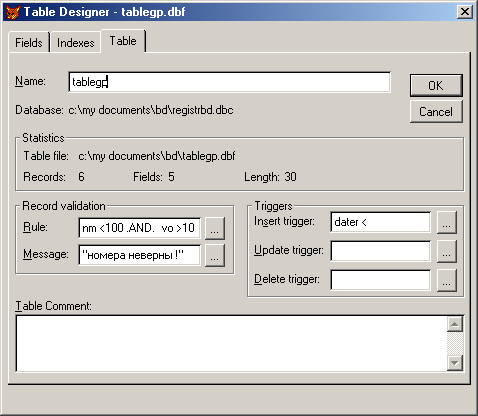Click the Records count value 6
This screenshot has width=478, height=416.
pos(81,177)
